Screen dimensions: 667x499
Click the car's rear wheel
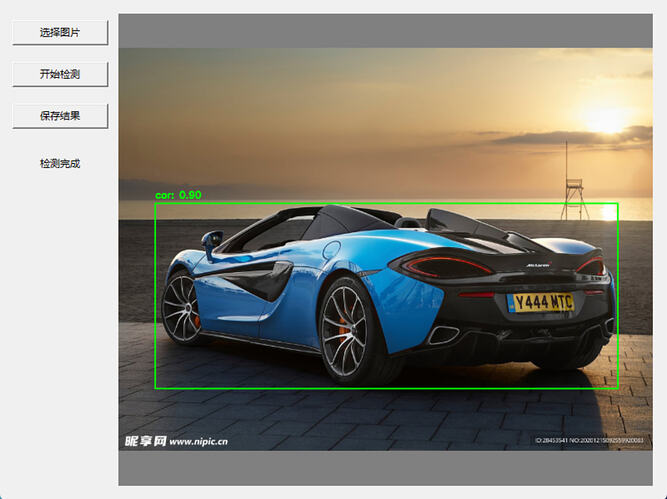point(345,329)
